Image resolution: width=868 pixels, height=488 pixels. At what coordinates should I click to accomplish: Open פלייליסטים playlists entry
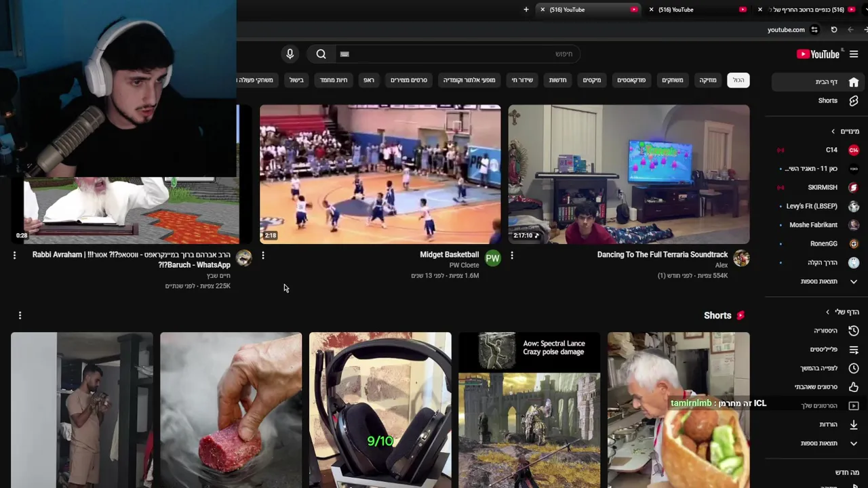tap(818, 350)
